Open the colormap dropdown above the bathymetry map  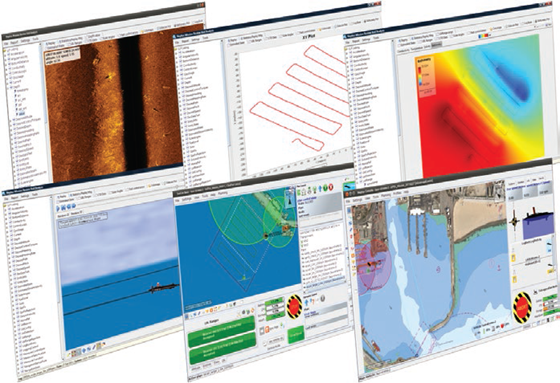(x=485, y=36)
